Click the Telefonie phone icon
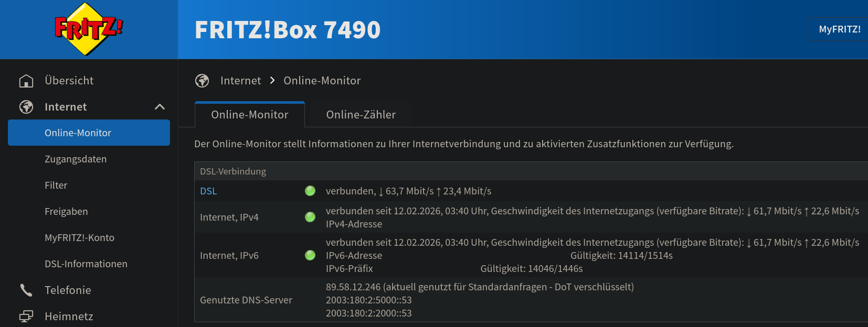This screenshot has height=327, width=868. pyautogui.click(x=26, y=290)
